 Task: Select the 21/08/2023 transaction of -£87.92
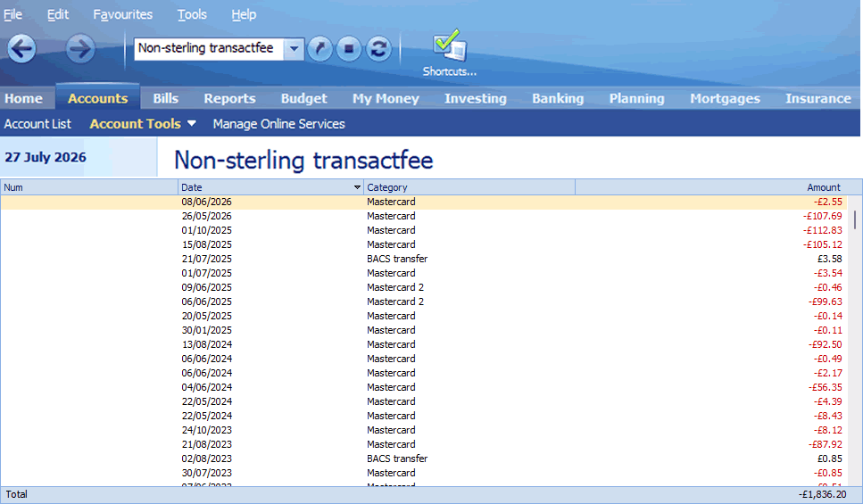tap(423, 445)
